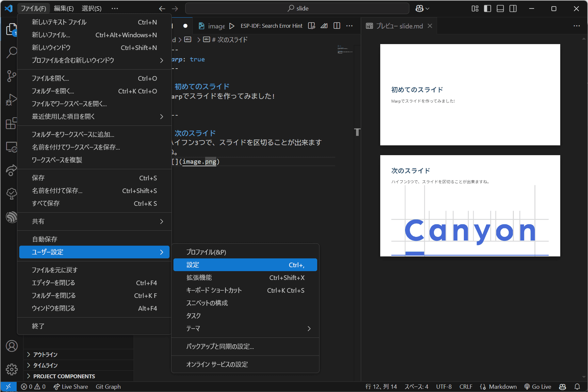This screenshot has height=392, width=588.
Task: Click Go Live in status bar
Action: click(x=538, y=387)
